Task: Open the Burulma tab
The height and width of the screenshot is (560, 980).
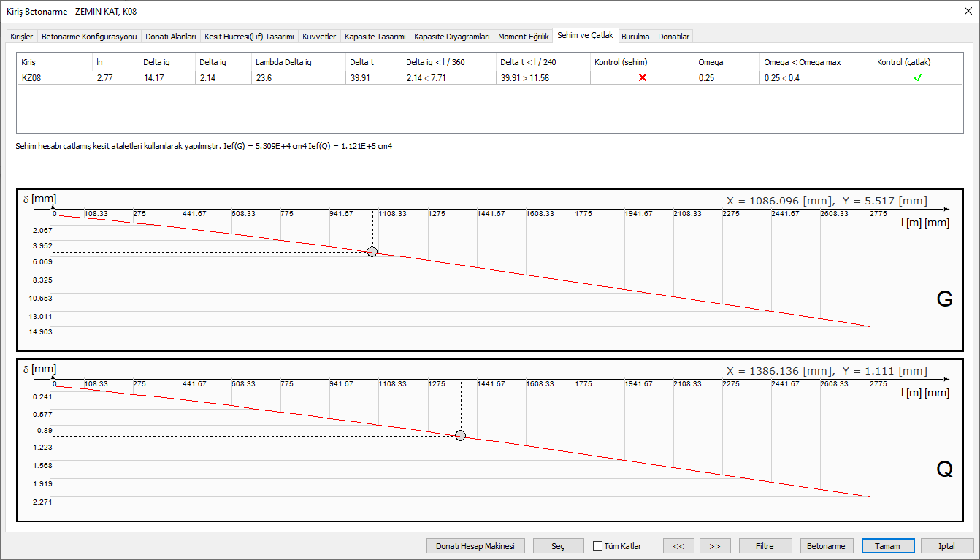Action: [635, 37]
